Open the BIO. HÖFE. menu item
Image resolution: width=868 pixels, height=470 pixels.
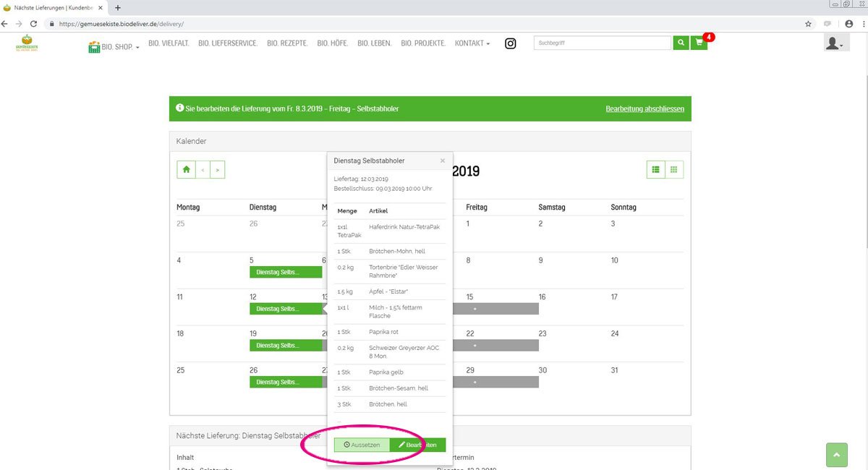tap(332, 43)
